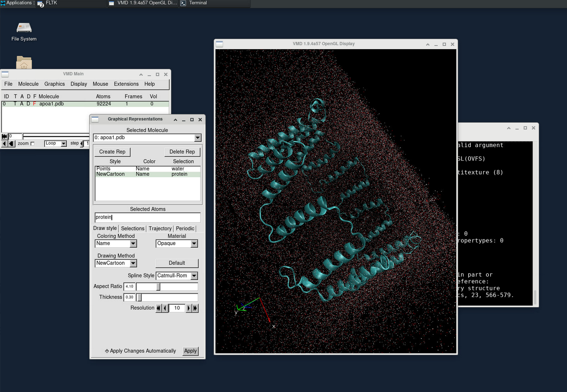
Task: Click the Default button
Action: [x=177, y=263]
